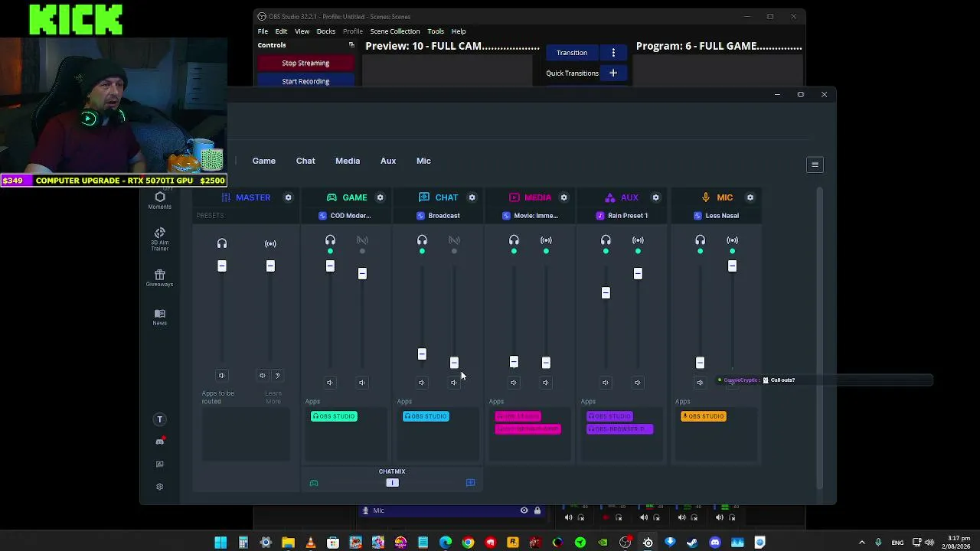The width and height of the screenshot is (980, 551).
Task: Click the GAME channel controller icon
Action: [332, 197]
